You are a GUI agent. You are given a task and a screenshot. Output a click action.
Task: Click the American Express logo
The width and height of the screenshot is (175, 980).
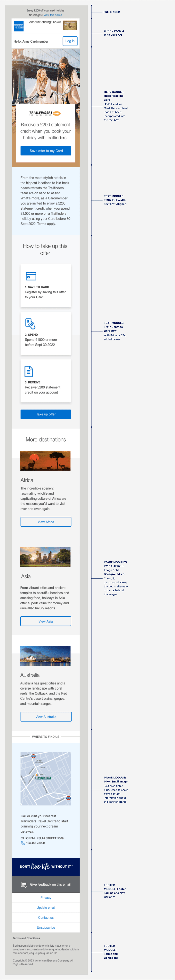(19, 26)
